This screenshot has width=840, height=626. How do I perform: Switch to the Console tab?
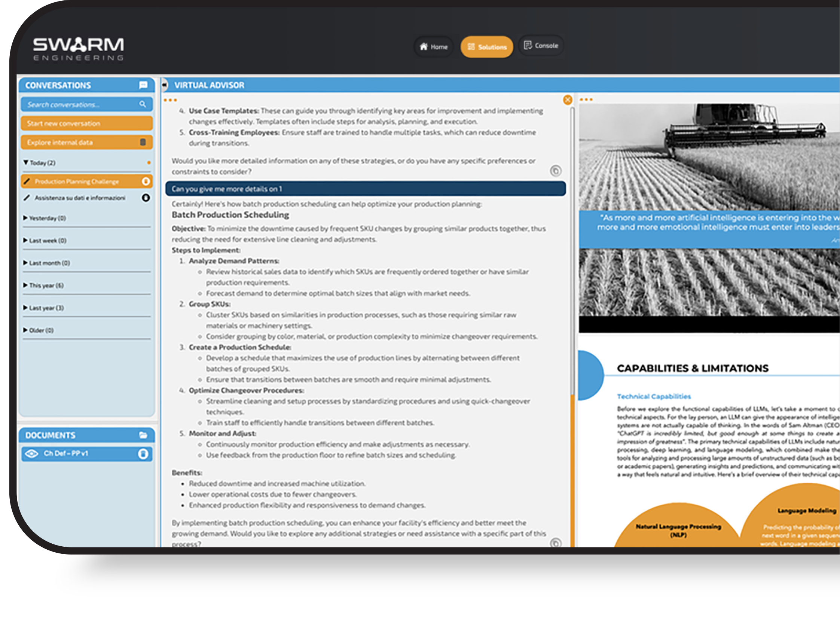[x=541, y=46]
